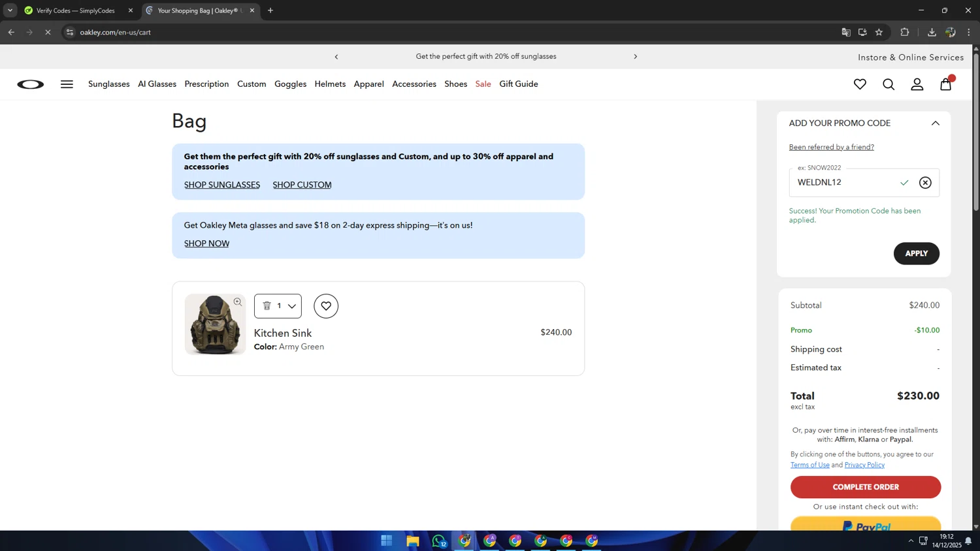
Task: Show next promo banner message arrow
Action: (x=635, y=57)
